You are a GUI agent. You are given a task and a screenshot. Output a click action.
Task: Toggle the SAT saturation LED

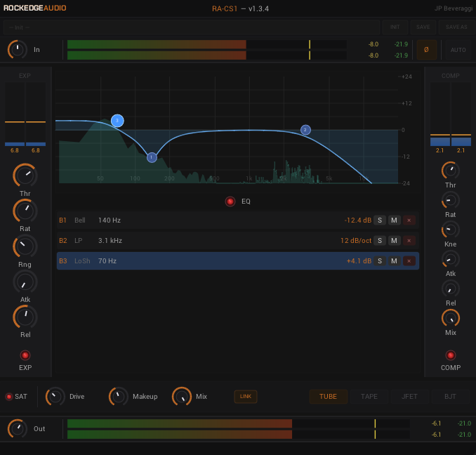tap(9, 397)
